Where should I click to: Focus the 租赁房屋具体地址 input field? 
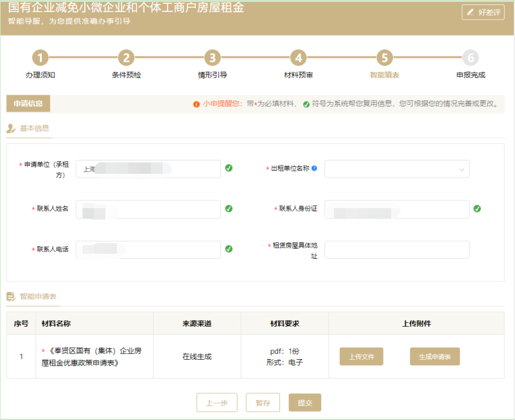click(x=397, y=250)
